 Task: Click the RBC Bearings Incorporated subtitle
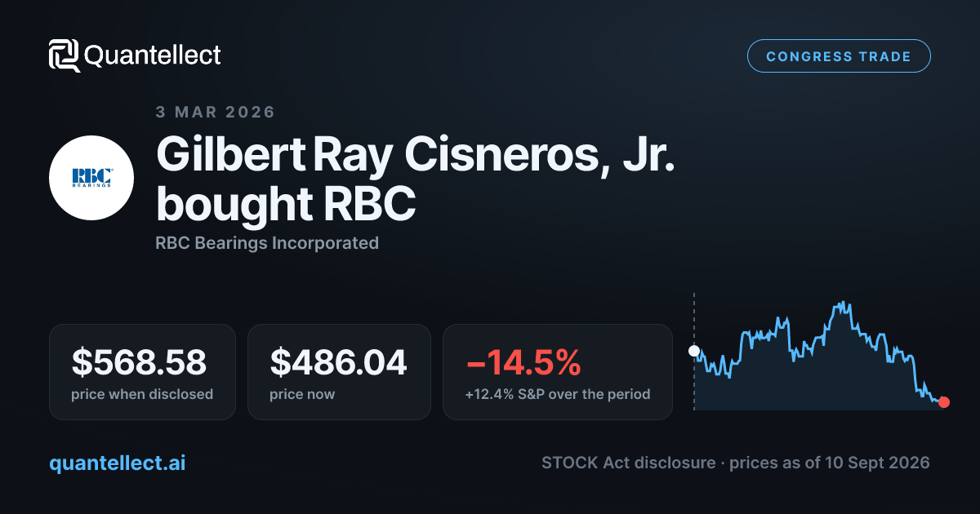267,242
